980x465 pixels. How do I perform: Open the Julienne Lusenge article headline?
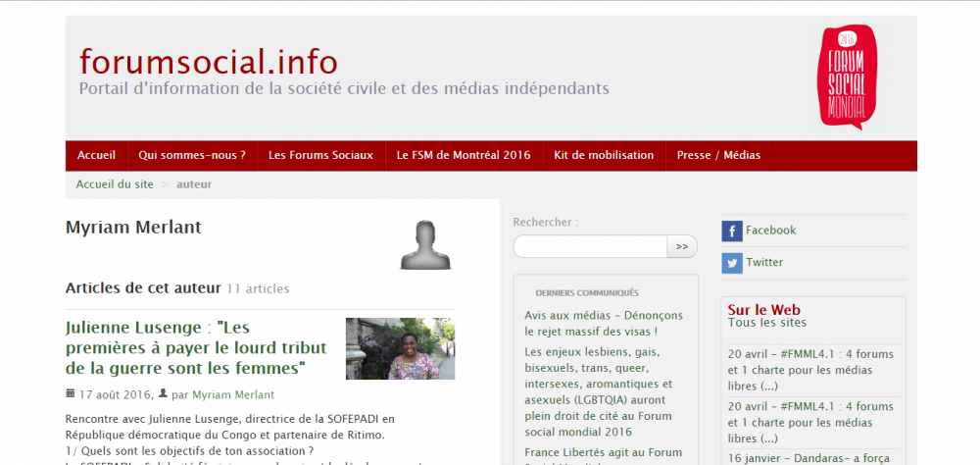click(x=186, y=347)
